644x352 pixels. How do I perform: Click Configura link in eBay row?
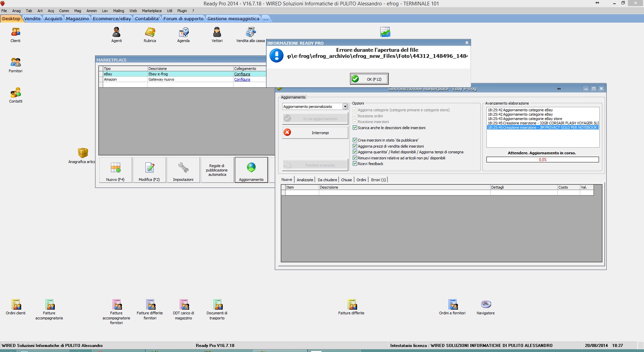(242, 74)
